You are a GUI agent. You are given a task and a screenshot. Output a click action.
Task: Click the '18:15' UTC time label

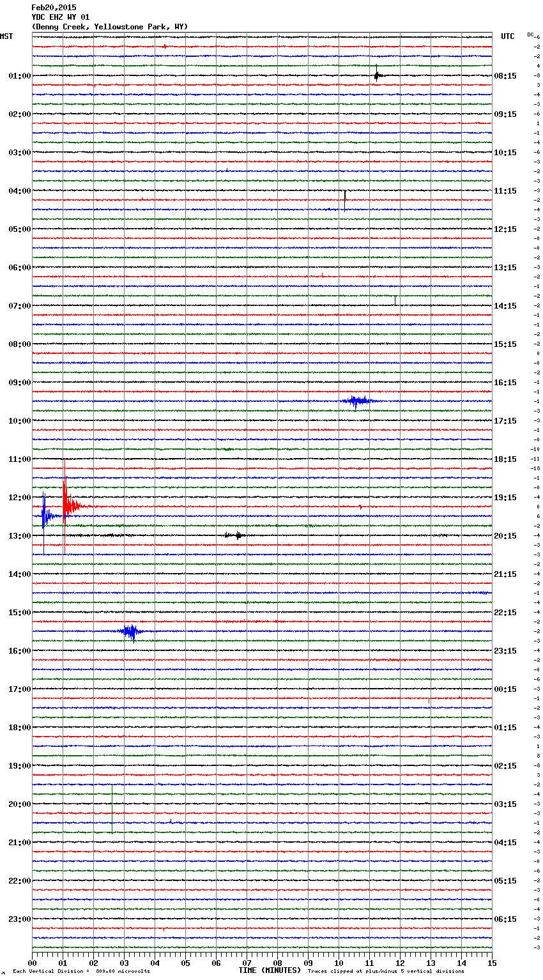click(505, 459)
